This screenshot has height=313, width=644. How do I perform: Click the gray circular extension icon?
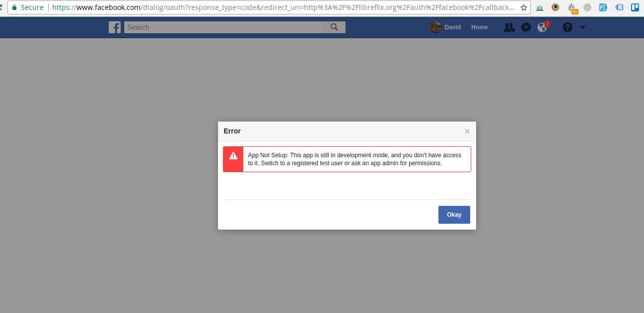point(587,7)
